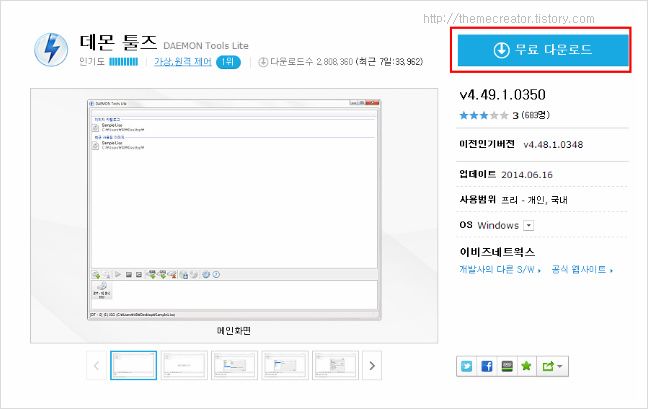Click the star rating display
The height and width of the screenshot is (409, 648).
coord(484,115)
